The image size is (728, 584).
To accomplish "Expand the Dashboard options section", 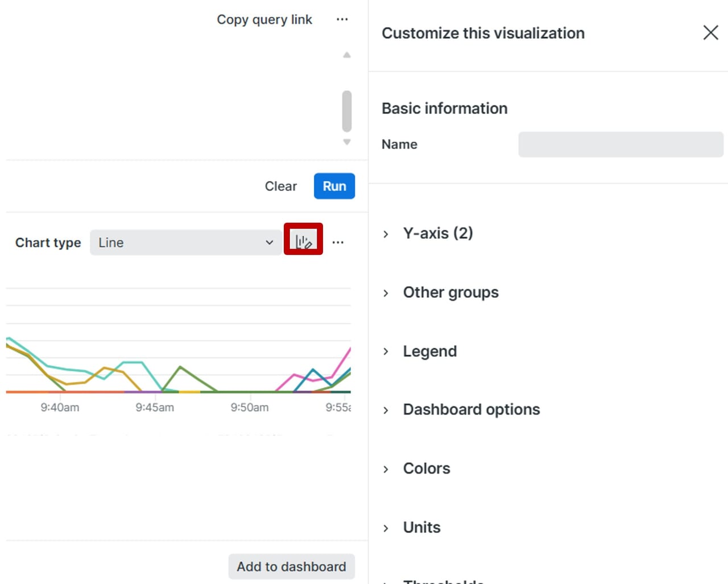I will point(471,409).
